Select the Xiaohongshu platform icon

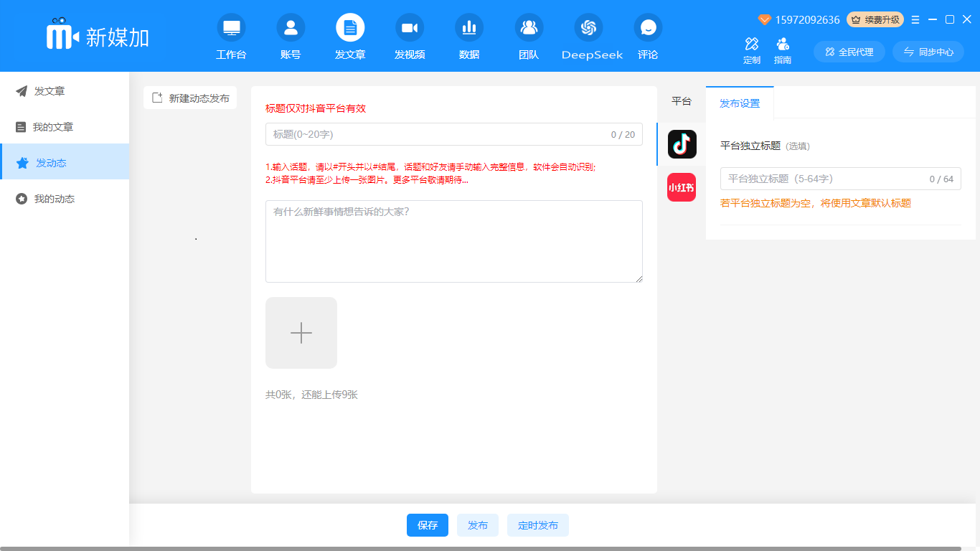click(x=682, y=187)
